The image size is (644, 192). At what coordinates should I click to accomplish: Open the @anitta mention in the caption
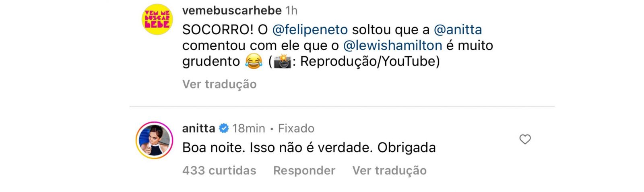tap(458, 30)
